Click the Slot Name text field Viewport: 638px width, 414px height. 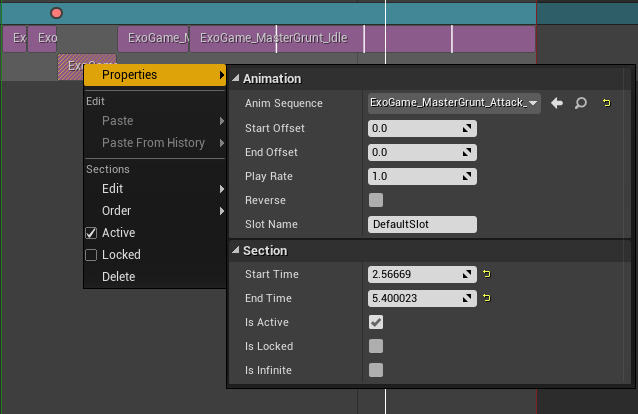pos(421,224)
